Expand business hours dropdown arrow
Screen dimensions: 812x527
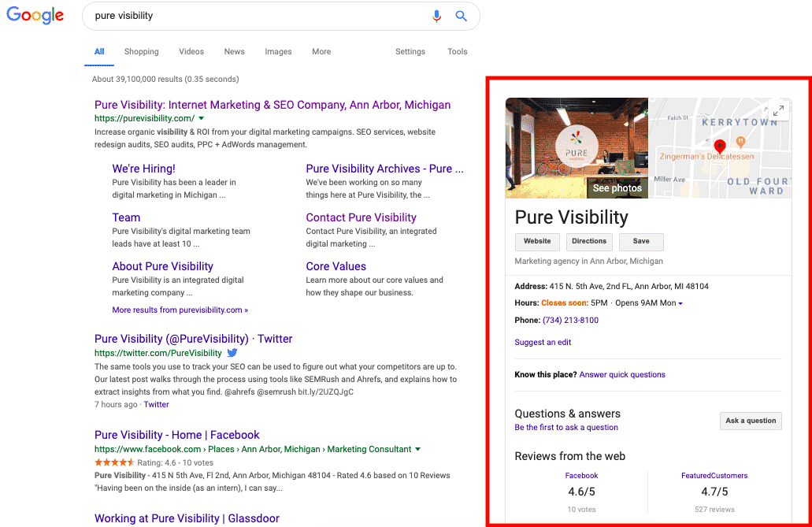(680, 303)
